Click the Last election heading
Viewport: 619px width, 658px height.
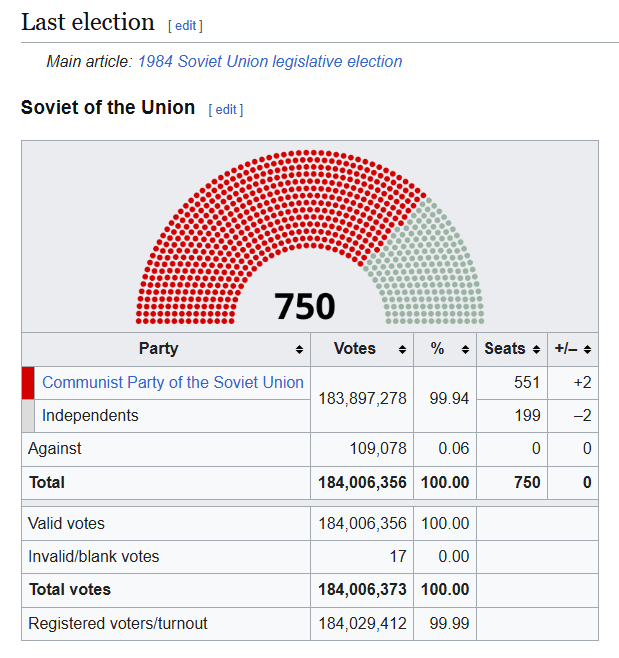click(x=88, y=22)
